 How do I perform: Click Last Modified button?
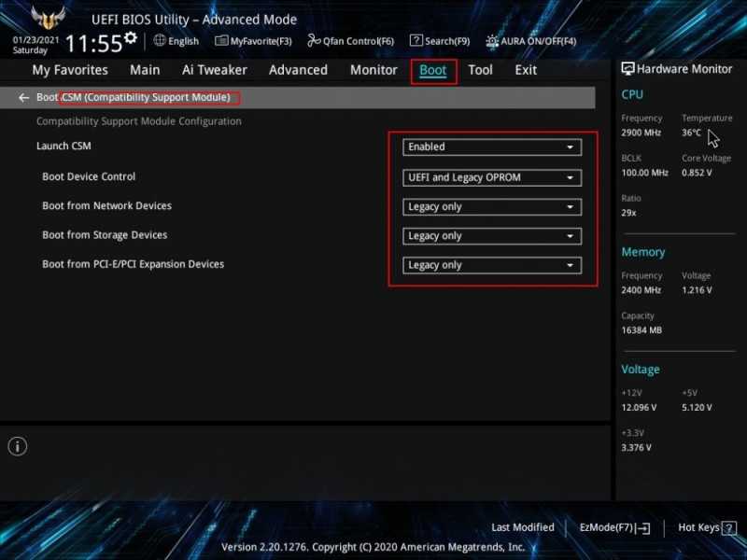(523, 527)
